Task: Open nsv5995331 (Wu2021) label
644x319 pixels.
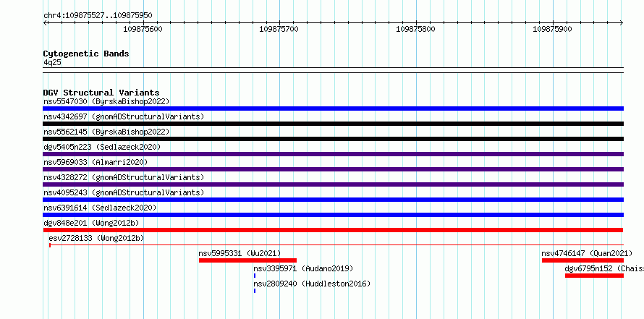Action: click(x=240, y=253)
